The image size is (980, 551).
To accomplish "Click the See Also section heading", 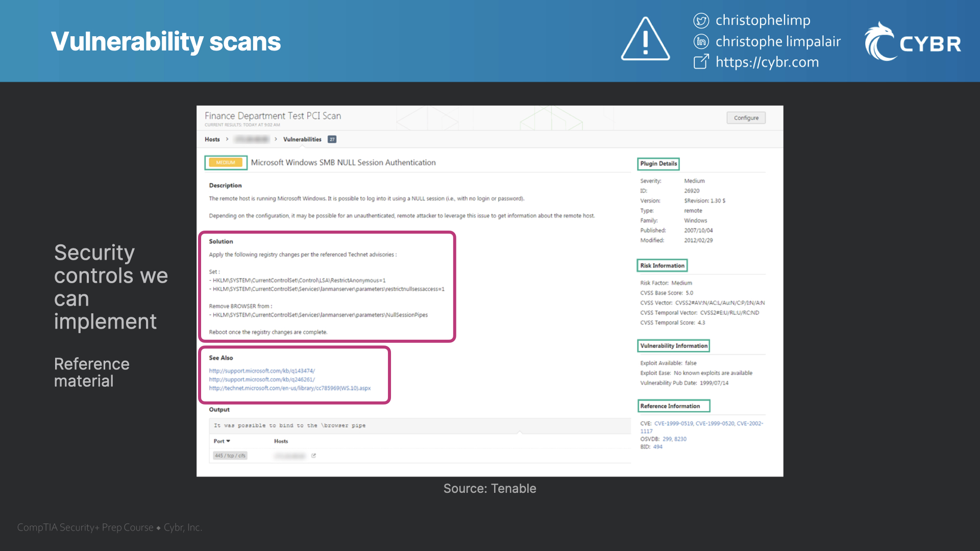I will coord(221,358).
